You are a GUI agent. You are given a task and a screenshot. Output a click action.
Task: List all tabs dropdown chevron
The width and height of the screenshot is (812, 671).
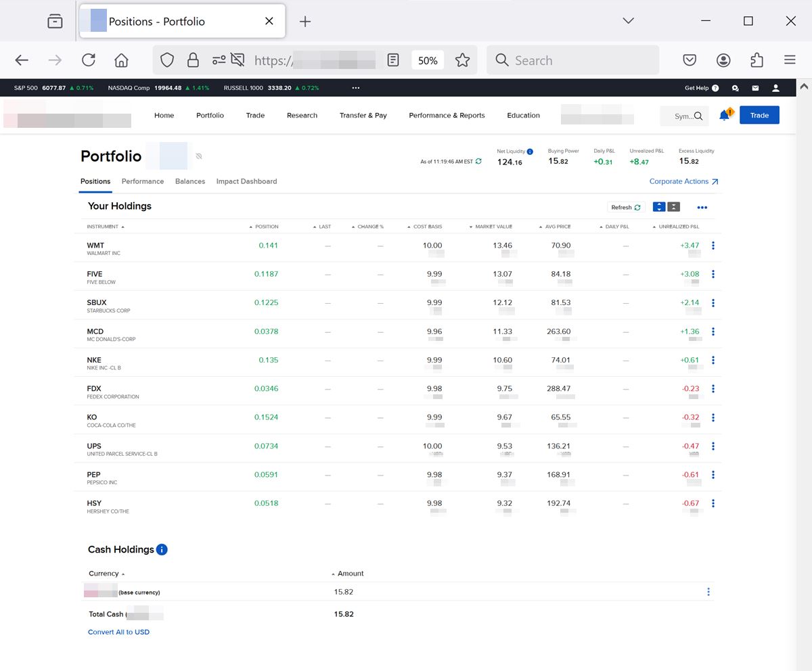tap(628, 21)
